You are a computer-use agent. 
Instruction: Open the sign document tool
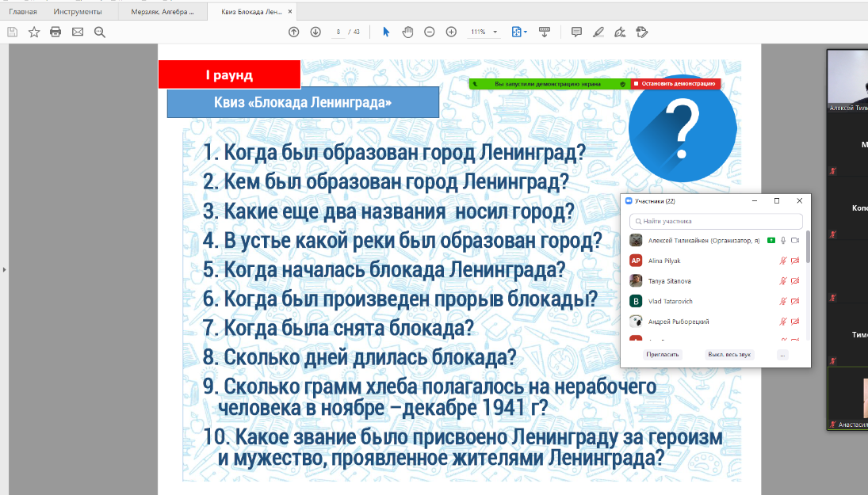tap(620, 32)
